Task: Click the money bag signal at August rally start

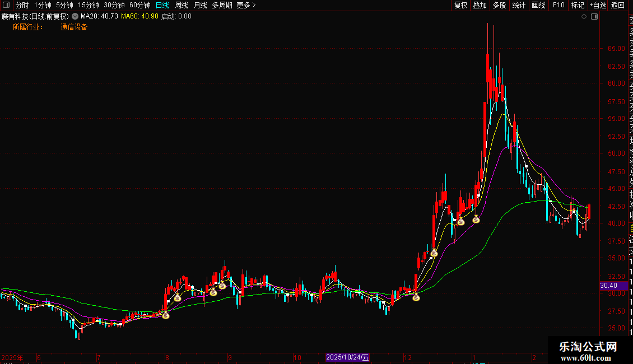Action: coord(165,315)
